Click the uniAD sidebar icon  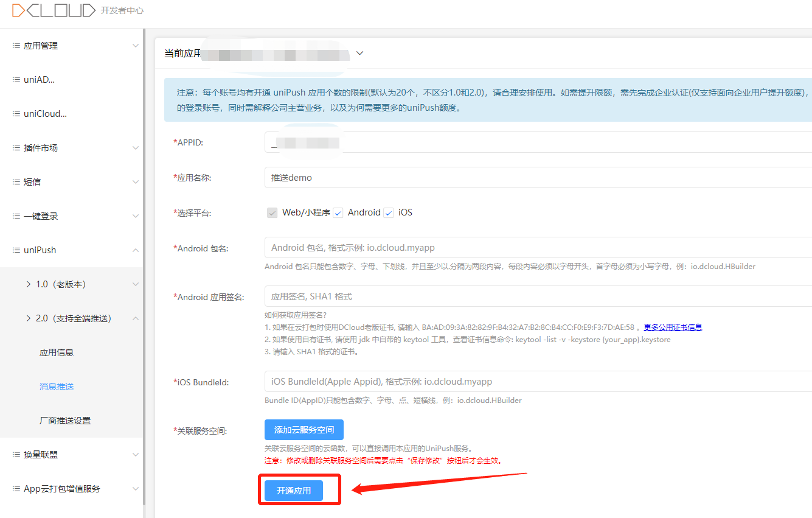pyautogui.click(x=15, y=79)
